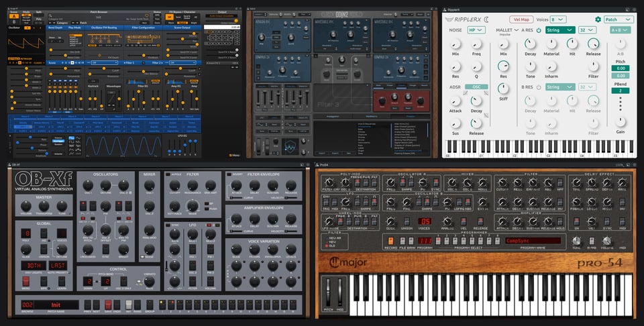Toggle A RES power icon in RipplerX
This screenshot has width=644, height=326.
(x=539, y=30)
